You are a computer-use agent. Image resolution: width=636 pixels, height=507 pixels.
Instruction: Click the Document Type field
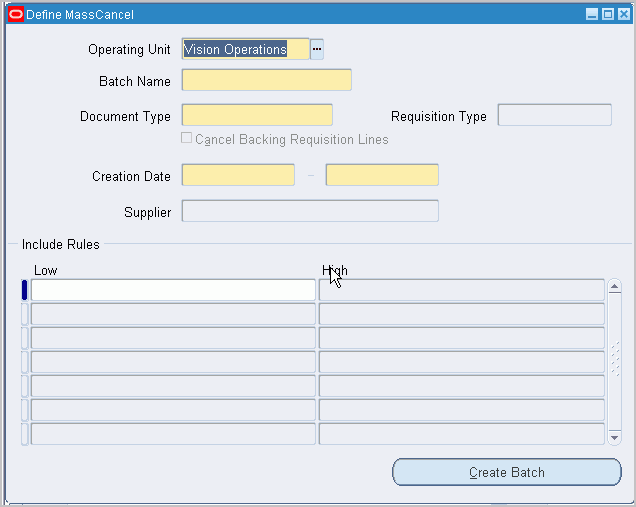tap(257, 115)
